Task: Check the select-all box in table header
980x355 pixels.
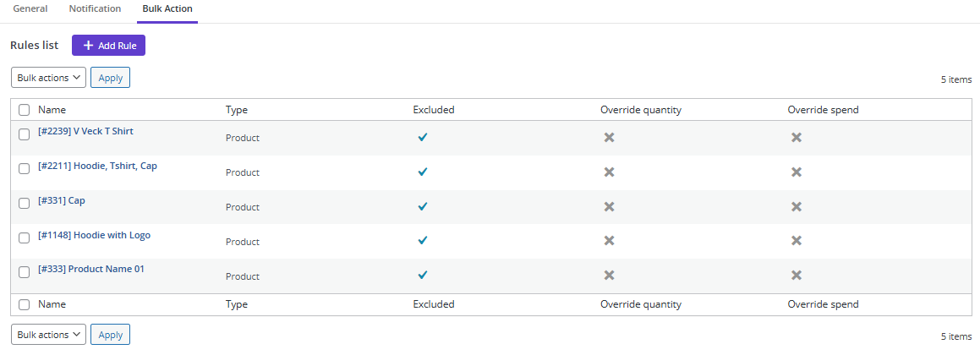Action: (25, 110)
